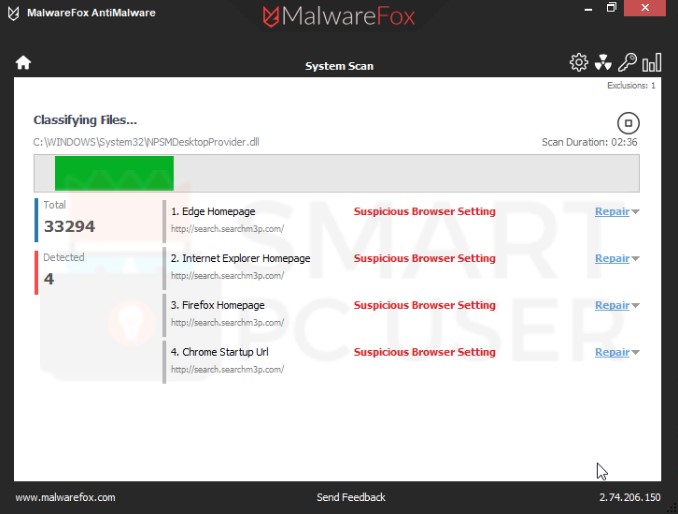Click the NPSMDesktopProvider.dll file path
Screen dimensions: 678x514
click(x=146, y=142)
